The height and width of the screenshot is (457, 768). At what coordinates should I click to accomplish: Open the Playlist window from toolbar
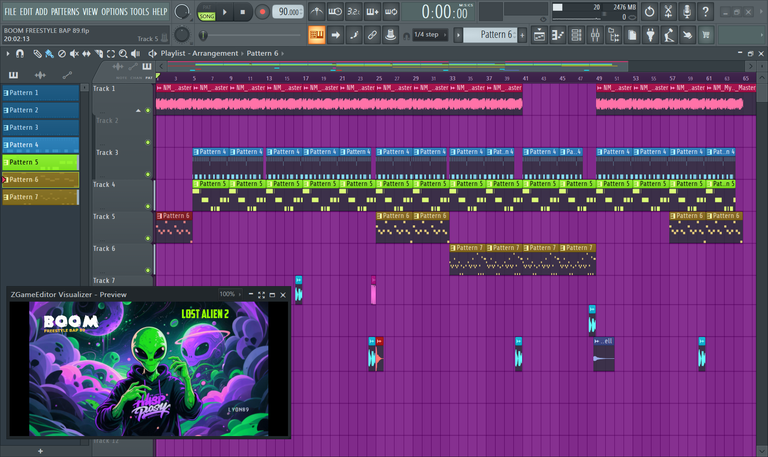(x=539, y=35)
